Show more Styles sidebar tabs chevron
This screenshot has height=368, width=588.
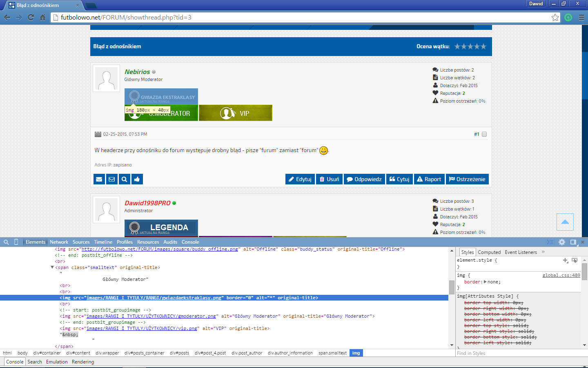click(x=543, y=252)
